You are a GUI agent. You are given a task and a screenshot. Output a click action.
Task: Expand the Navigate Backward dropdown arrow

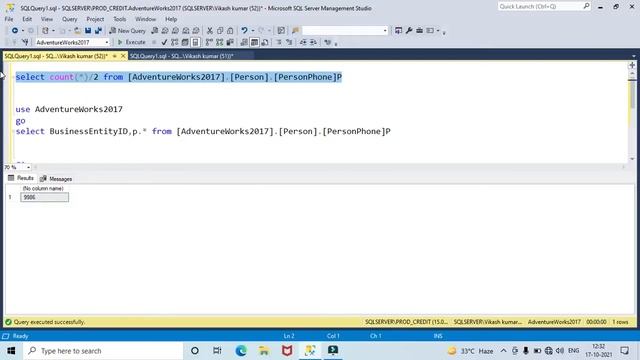pyautogui.click(x=22, y=31)
